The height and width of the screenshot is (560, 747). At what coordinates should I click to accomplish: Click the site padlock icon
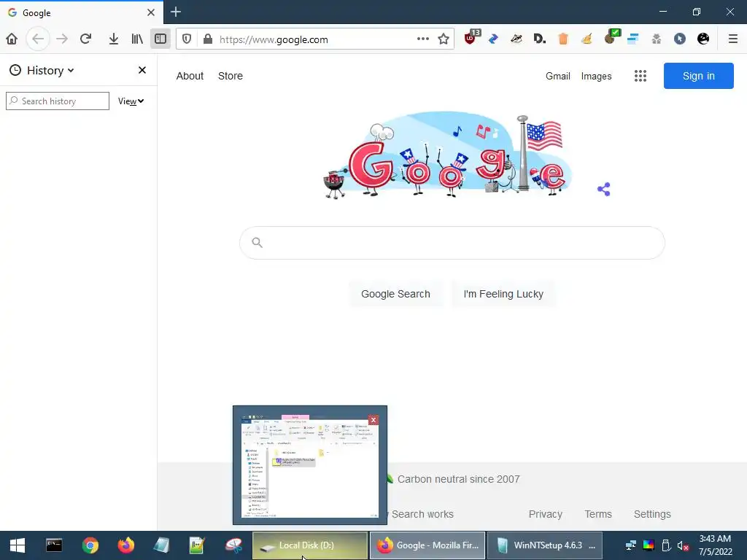tap(208, 39)
